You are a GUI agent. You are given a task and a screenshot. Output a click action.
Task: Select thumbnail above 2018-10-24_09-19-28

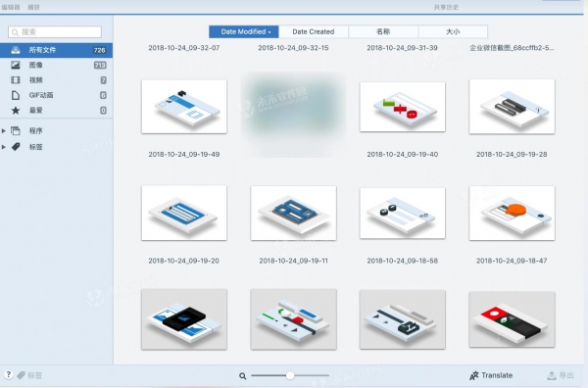pyautogui.click(x=512, y=107)
